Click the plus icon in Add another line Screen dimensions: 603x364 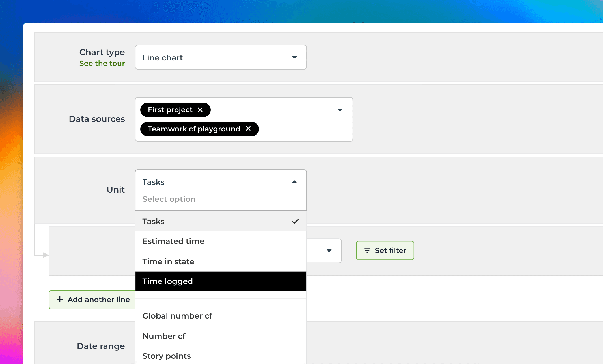(60, 299)
